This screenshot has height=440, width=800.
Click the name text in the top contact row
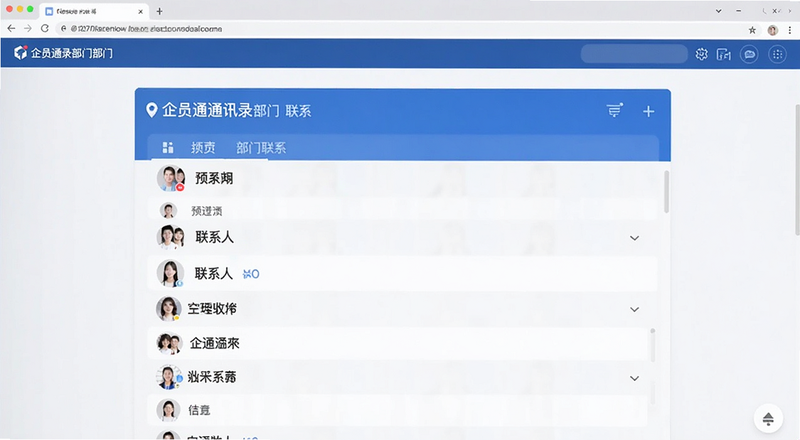point(214,178)
